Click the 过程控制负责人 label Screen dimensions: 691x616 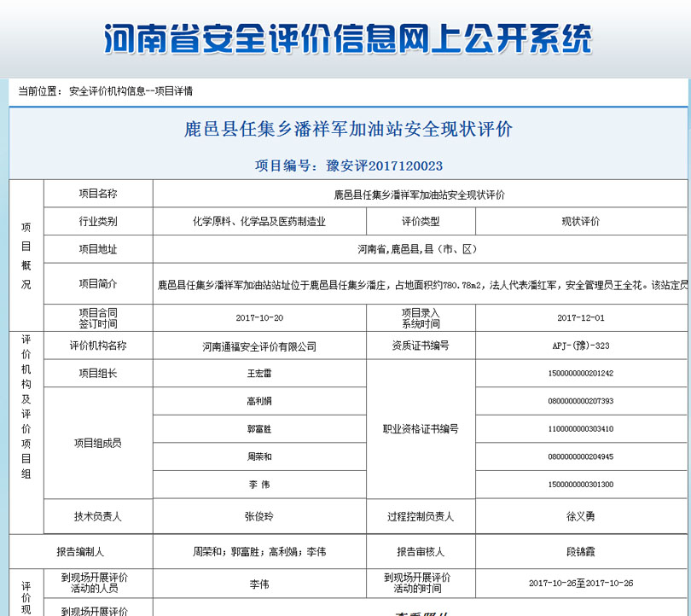pyautogui.click(x=421, y=516)
